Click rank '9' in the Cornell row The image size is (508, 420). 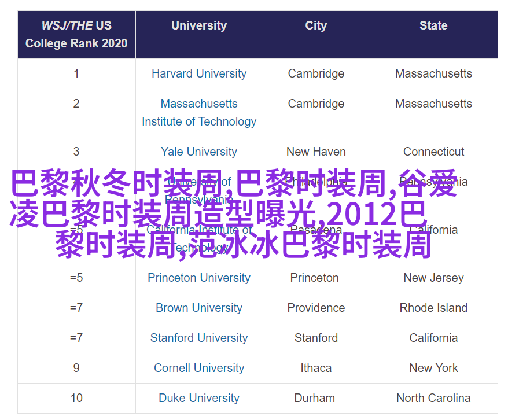click(76, 368)
